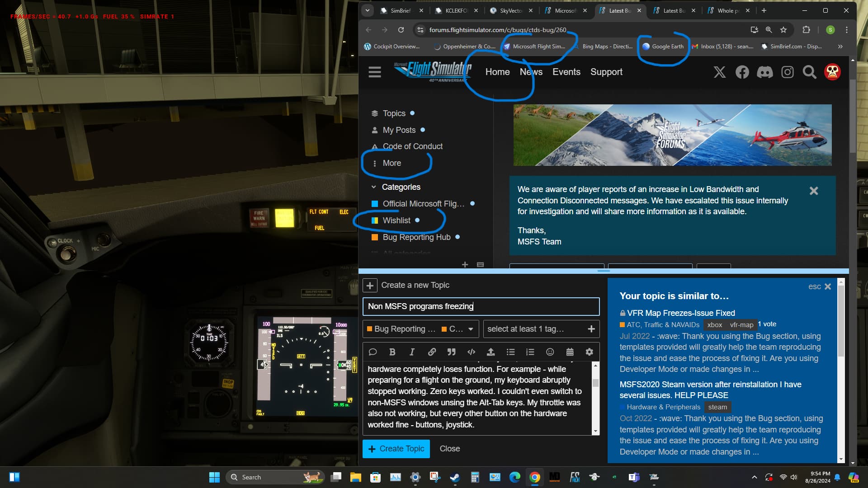Viewport: 868px width, 488px height.
Task: Open the emoji picker in the composer
Action: coord(550,352)
